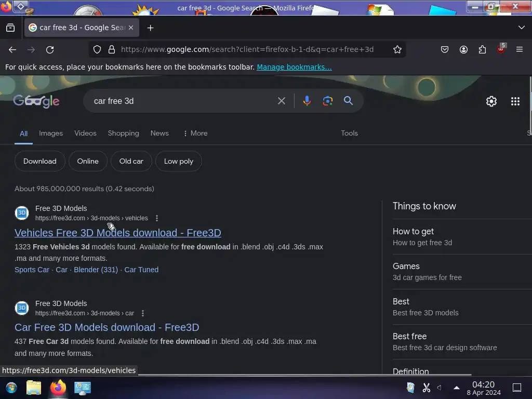Screen dimensions: 532x399
Task: Open Save to Pocket icon
Action: point(445,49)
